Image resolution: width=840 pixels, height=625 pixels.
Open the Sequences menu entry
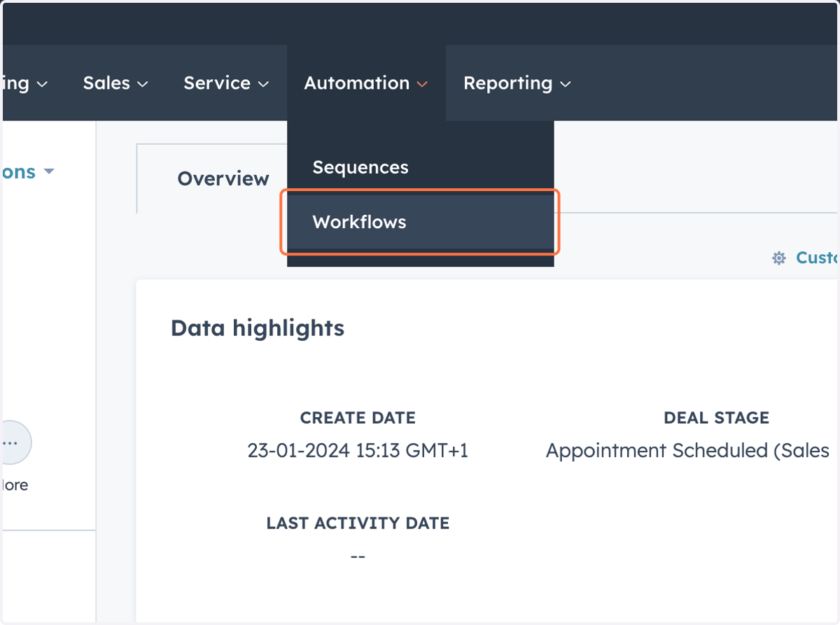(x=420, y=167)
